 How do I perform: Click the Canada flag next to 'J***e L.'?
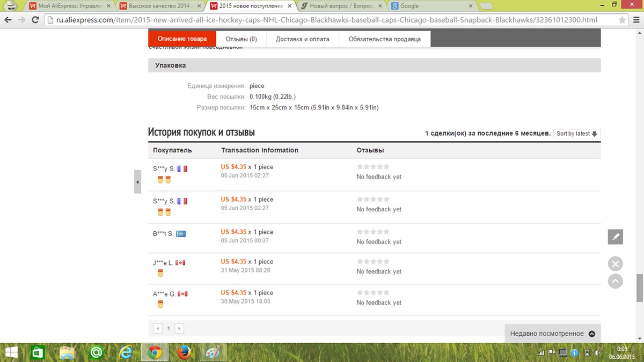[180, 263]
